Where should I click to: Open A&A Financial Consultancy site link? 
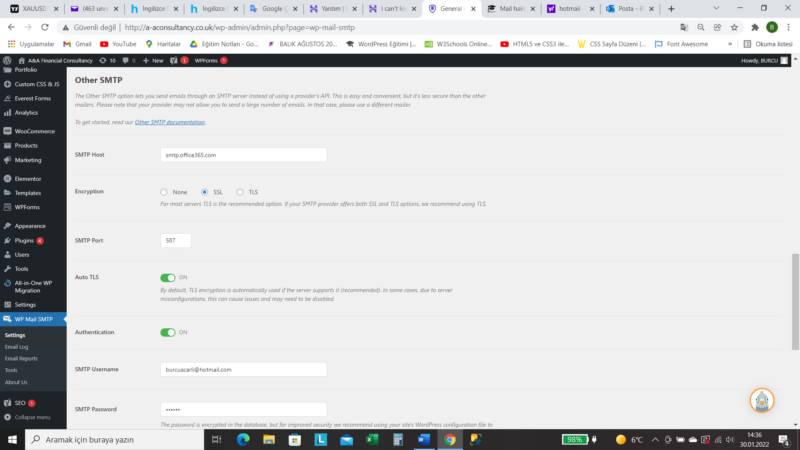click(x=56, y=60)
